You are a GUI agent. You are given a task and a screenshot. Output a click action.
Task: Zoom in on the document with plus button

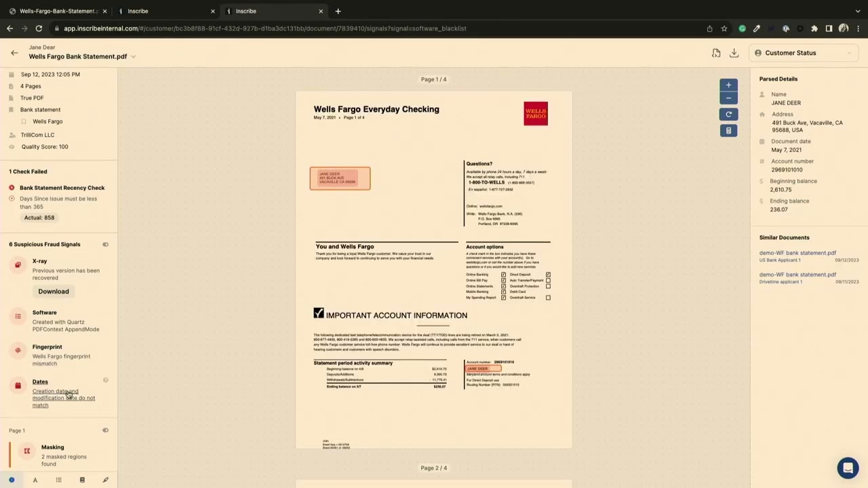point(728,85)
